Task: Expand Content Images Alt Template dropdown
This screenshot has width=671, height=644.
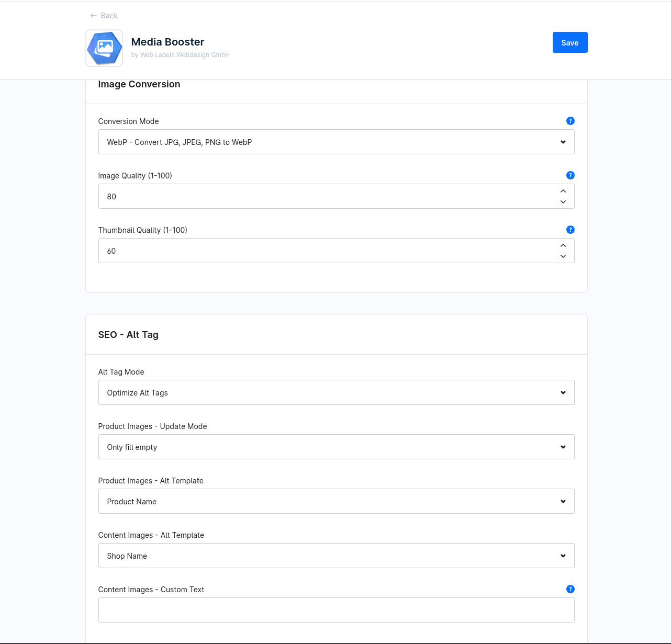Action: pos(336,556)
